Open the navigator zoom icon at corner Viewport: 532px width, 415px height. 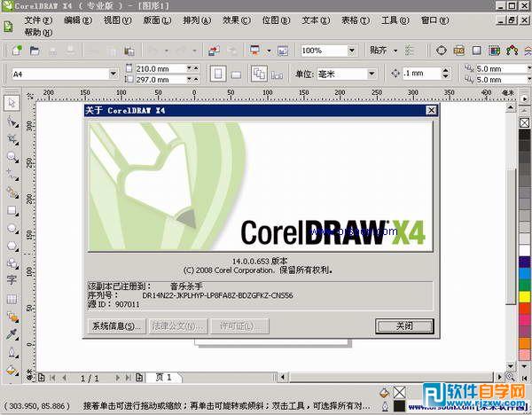point(510,376)
